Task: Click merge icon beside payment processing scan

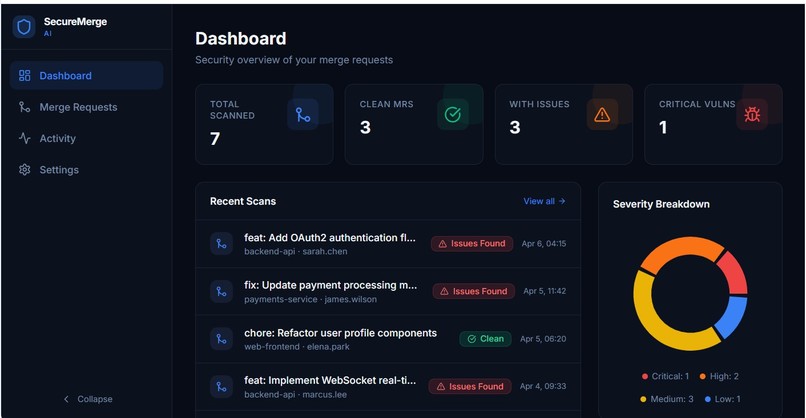Action: 222,292
